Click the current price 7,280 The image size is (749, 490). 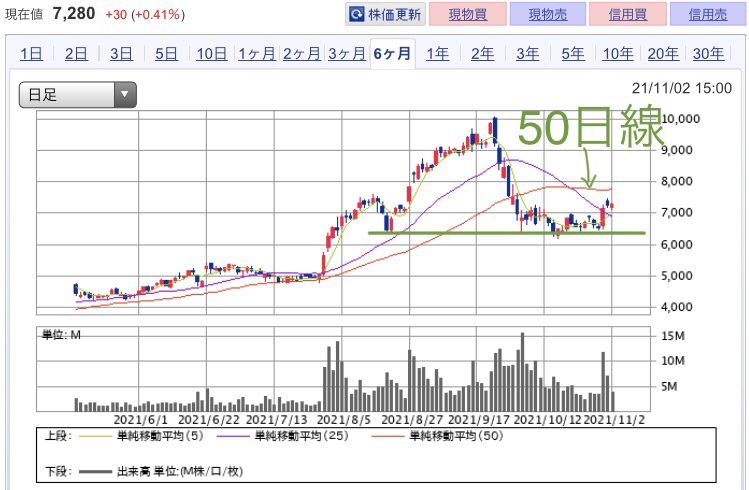(x=74, y=14)
